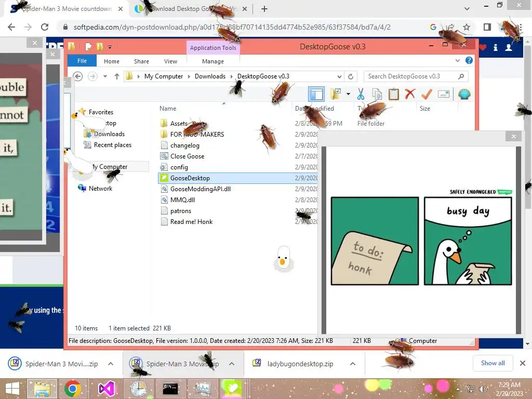Click the Paste clipboard icon in toolbar
532x399 pixels.
tap(394, 94)
